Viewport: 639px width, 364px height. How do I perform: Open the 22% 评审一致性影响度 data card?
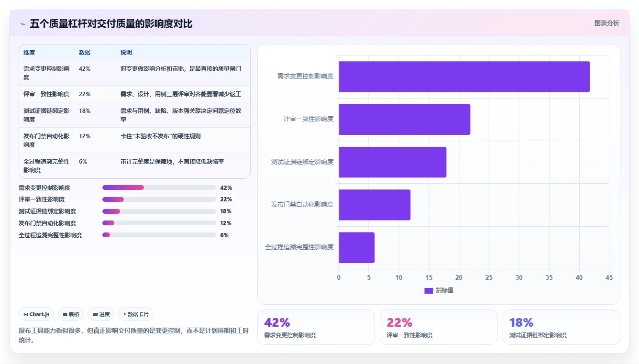pos(439,327)
